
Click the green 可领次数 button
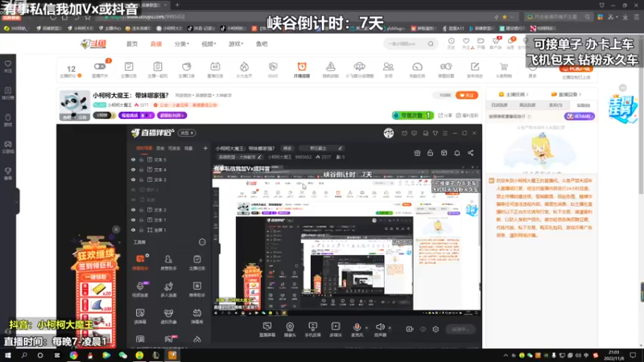[413, 116]
